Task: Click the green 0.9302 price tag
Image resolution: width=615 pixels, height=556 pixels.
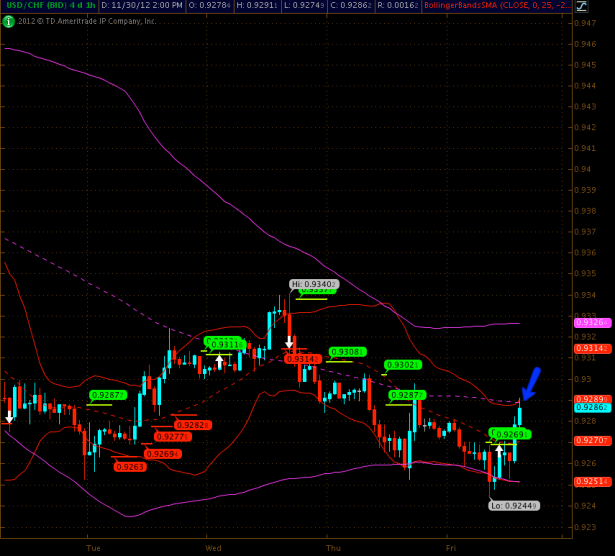Action: tap(402, 365)
